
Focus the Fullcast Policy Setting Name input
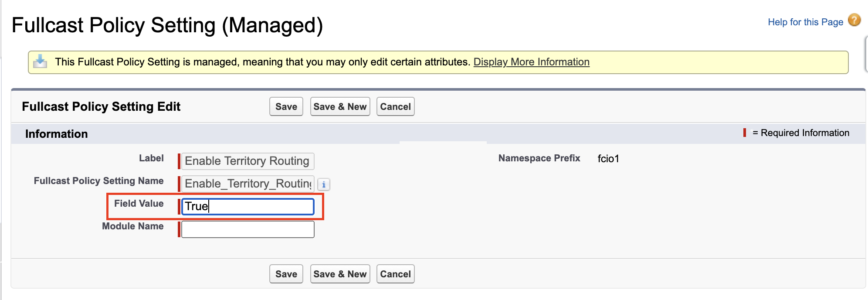coord(248,184)
